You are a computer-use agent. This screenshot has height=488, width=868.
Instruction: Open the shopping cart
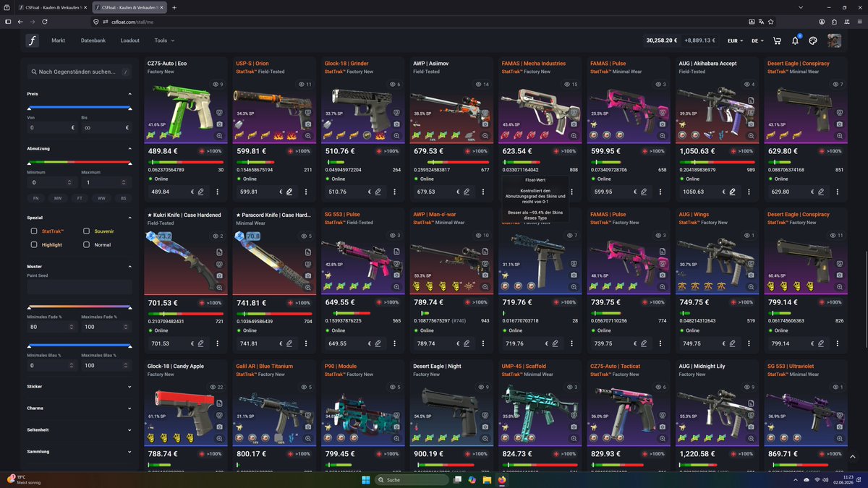click(777, 40)
